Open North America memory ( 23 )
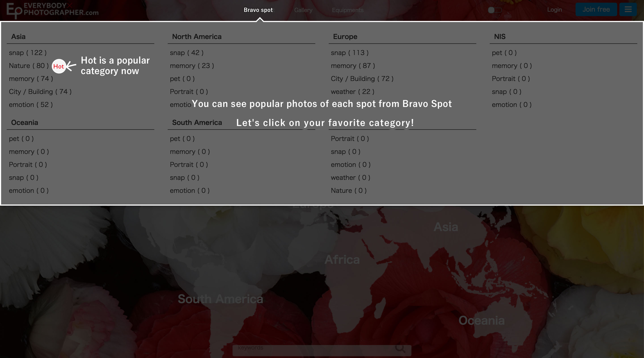The width and height of the screenshot is (644, 358). pyautogui.click(x=192, y=66)
